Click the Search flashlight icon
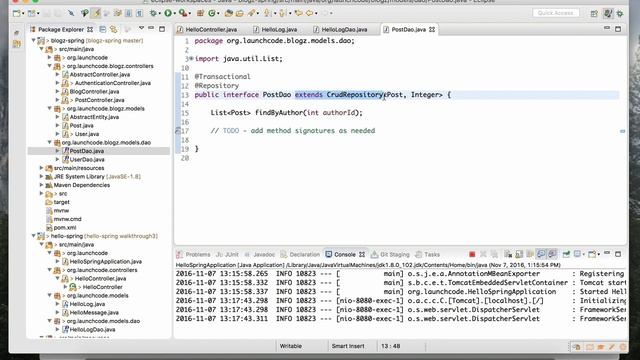Screen dimensions: 640x360 pos(251,13)
